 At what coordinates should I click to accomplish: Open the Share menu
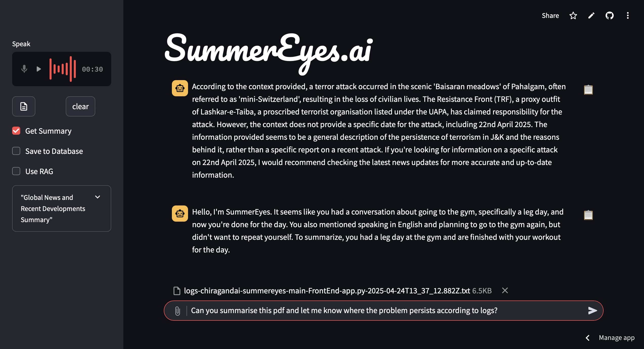[x=550, y=15]
